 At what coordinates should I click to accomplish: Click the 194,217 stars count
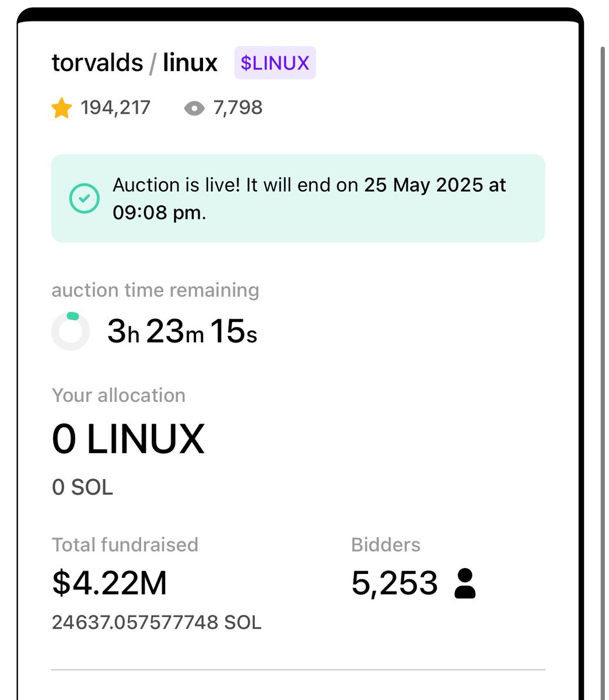pos(116,108)
